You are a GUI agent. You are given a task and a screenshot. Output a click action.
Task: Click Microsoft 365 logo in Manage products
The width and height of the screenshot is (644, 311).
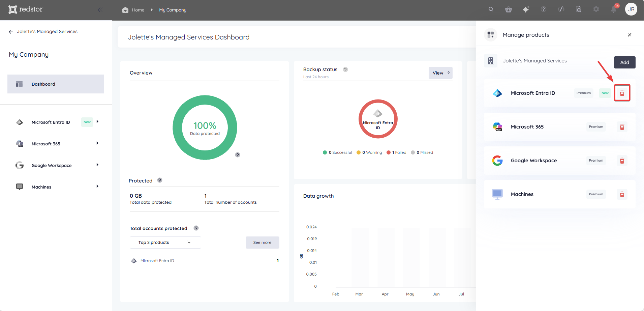point(497,127)
